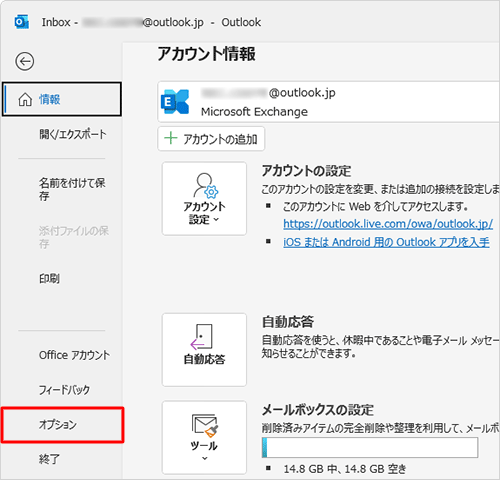Click the home icon beside 情報
This screenshot has height=480, width=500.
(25, 99)
